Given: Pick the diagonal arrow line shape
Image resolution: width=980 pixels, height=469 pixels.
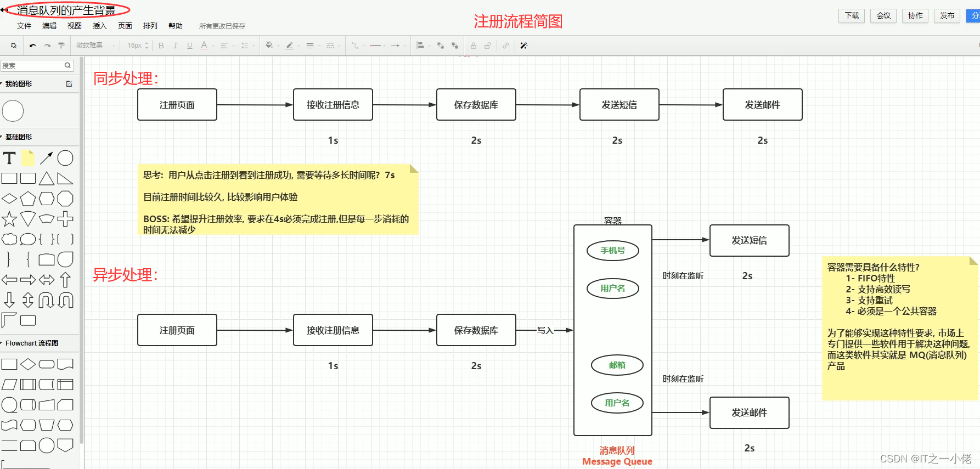Looking at the screenshot, I should click(47, 158).
